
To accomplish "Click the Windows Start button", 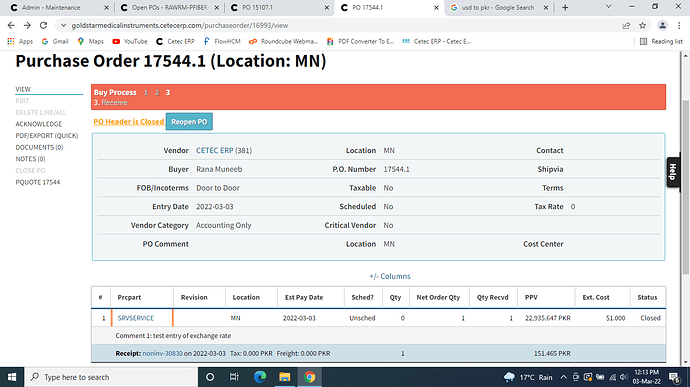I will click(12, 377).
